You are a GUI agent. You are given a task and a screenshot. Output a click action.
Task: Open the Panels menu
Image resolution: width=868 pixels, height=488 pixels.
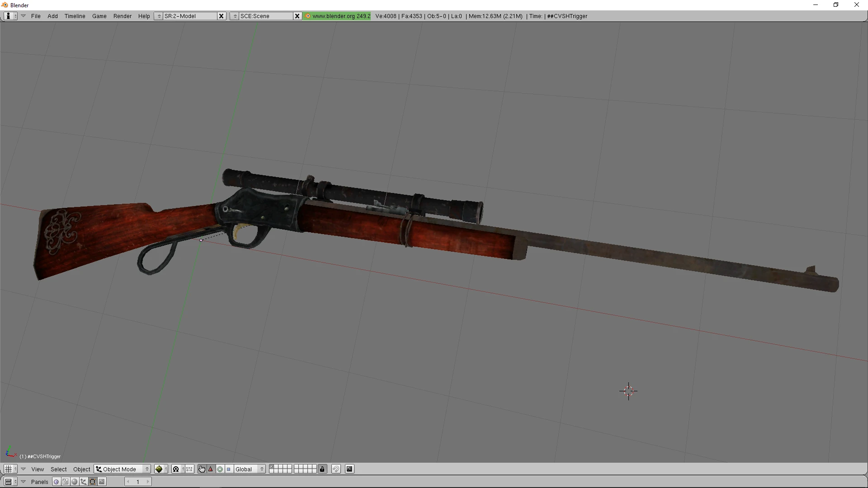click(x=40, y=482)
